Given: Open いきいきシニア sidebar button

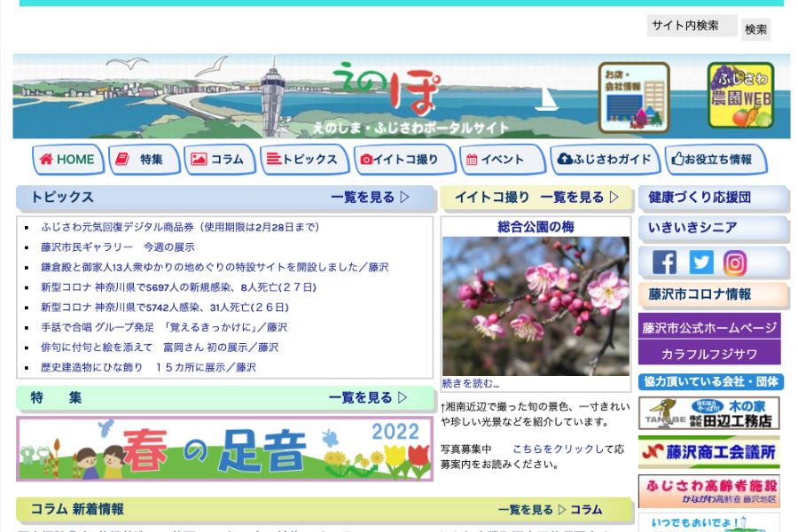Looking at the screenshot, I should (713, 228).
